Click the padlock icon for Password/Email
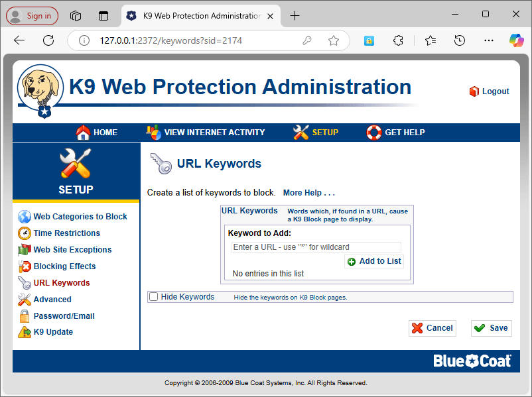 click(25, 316)
